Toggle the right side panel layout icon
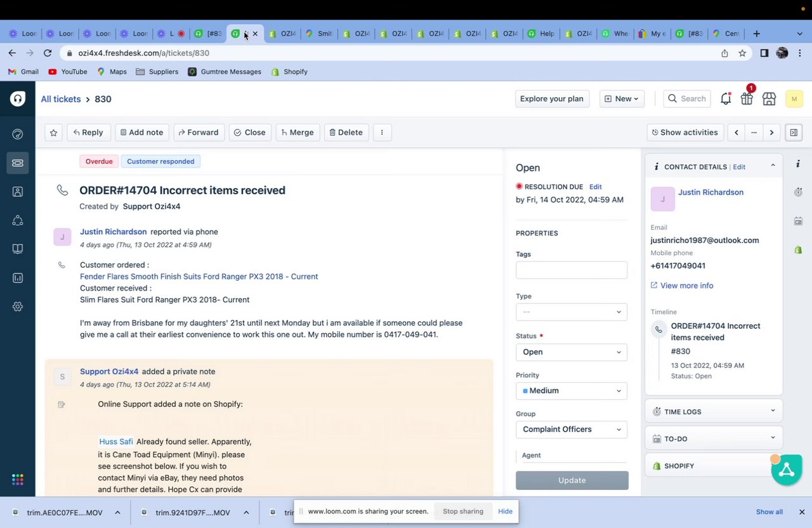 [x=794, y=132]
